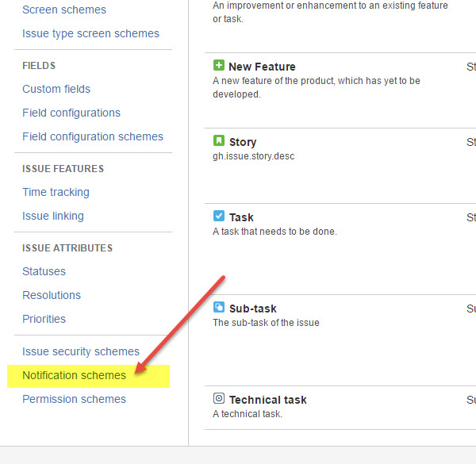This screenshot has height=464, width=476.
Task: Open Permission schemes
Action: coord(74,399)
